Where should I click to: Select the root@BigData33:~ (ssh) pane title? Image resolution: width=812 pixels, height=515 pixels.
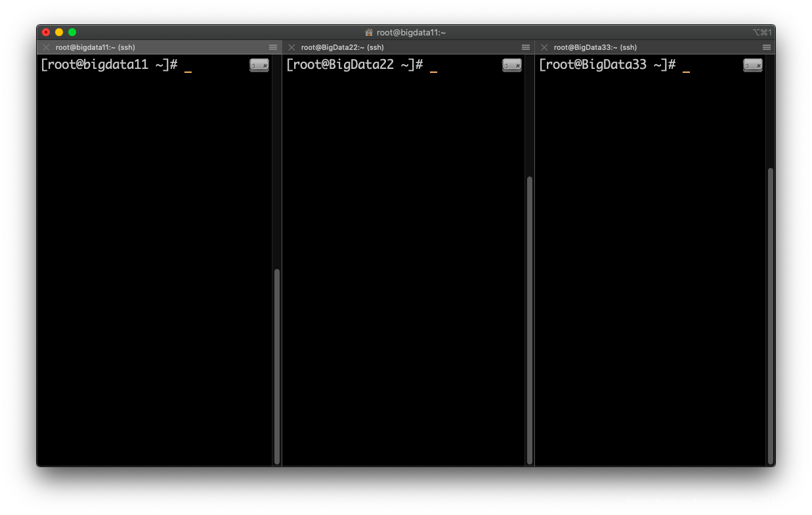click(595, 47)
